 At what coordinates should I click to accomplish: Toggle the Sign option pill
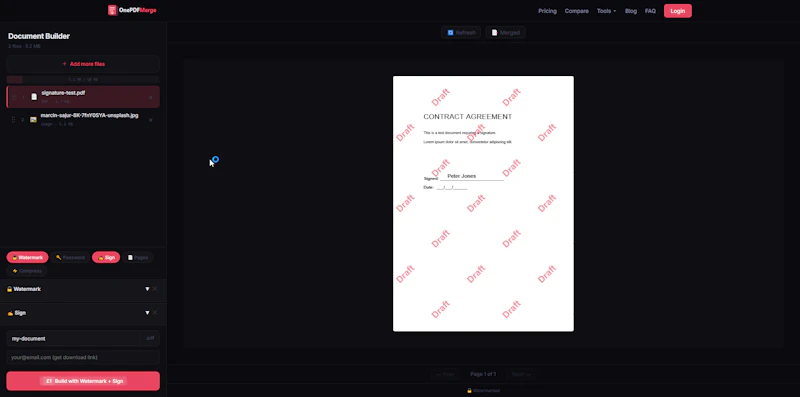point(106,257)
